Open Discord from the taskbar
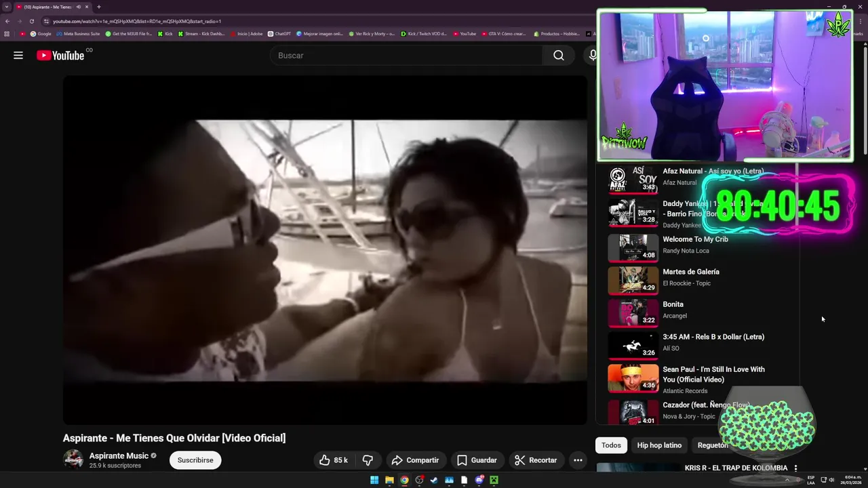868x488 pixels. coord(479,480)
